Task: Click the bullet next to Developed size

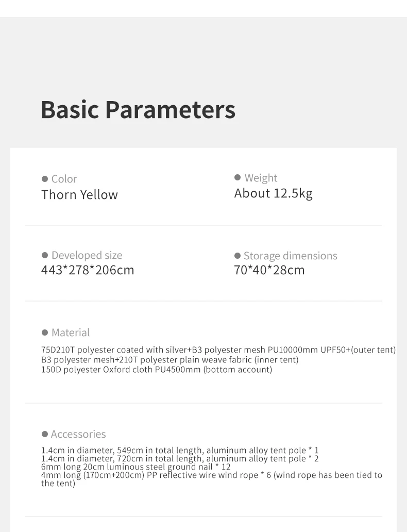Action: [45, 255]
